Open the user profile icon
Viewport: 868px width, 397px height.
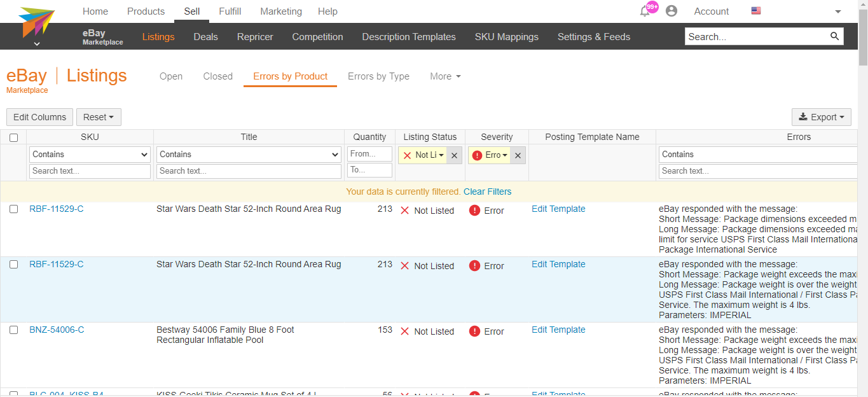tap(672, 11)
